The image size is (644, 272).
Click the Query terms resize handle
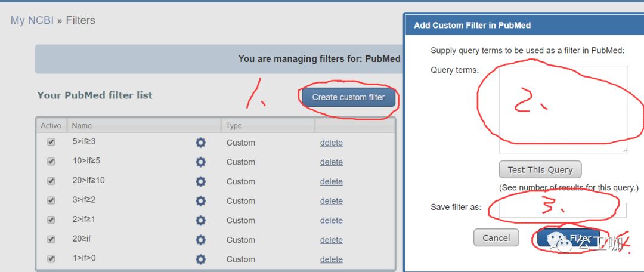pyautogui.click(x=625, y=150)
